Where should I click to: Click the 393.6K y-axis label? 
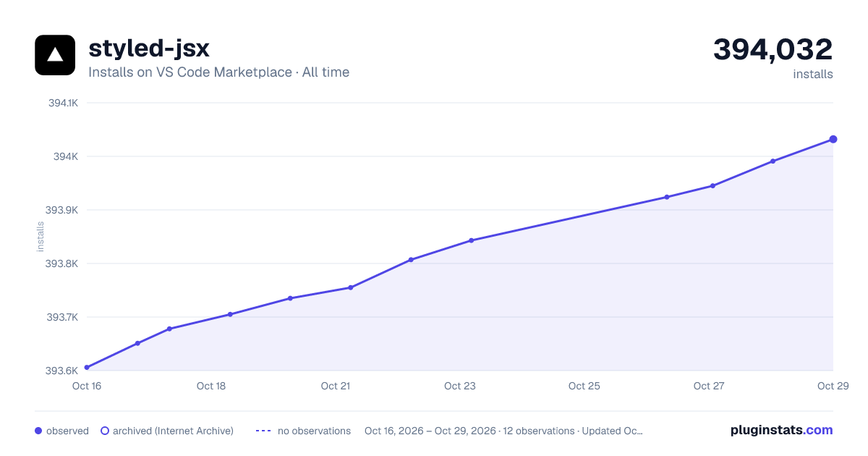[61, 371]
